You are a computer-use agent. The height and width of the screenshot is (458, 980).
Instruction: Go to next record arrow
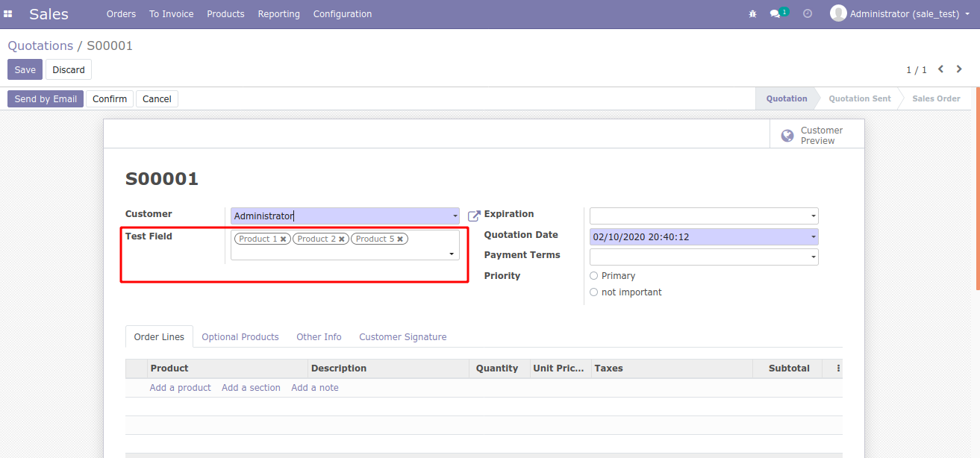point(960,69)
